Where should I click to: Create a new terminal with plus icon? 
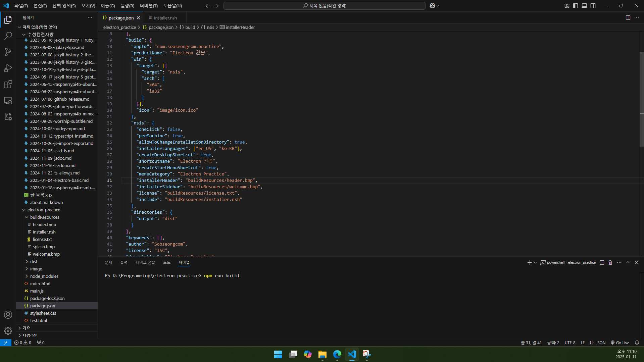[529, 262]
